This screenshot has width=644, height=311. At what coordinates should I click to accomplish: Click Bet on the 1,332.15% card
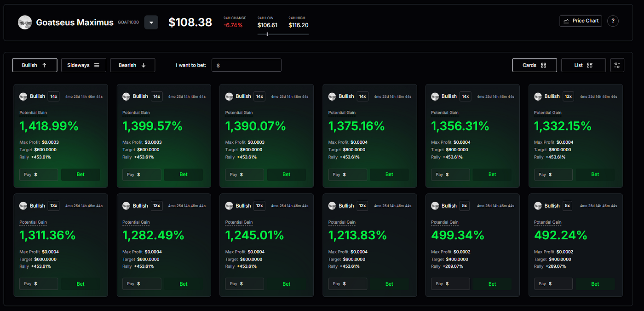coord(595,175)
